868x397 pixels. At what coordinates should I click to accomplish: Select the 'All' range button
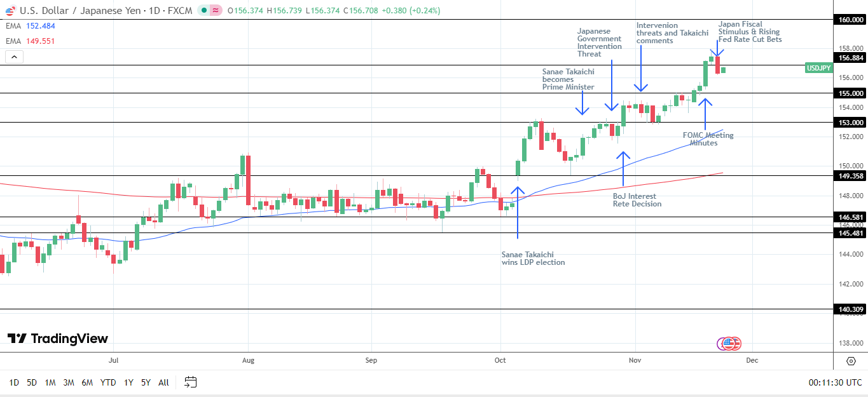tap(163, 383)
